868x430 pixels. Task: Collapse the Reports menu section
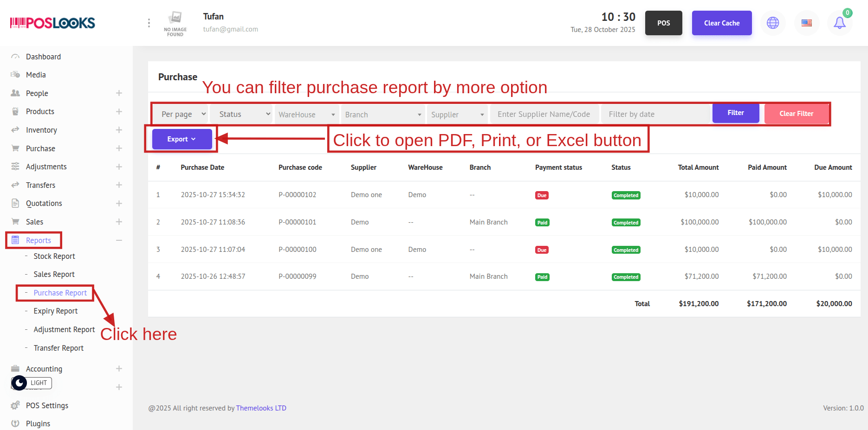pyautogui.click(x=119, y=240)
